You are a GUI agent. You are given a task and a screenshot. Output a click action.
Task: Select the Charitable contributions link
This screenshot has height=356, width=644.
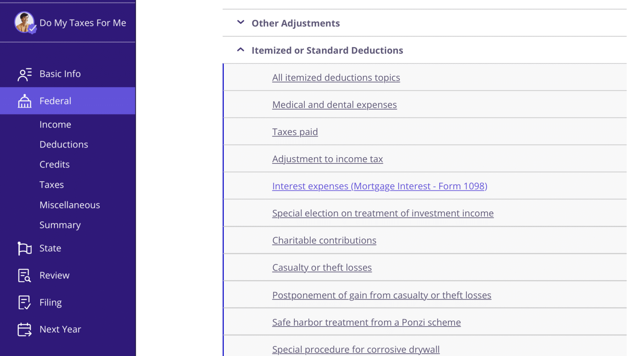click(x=324, y=240)
